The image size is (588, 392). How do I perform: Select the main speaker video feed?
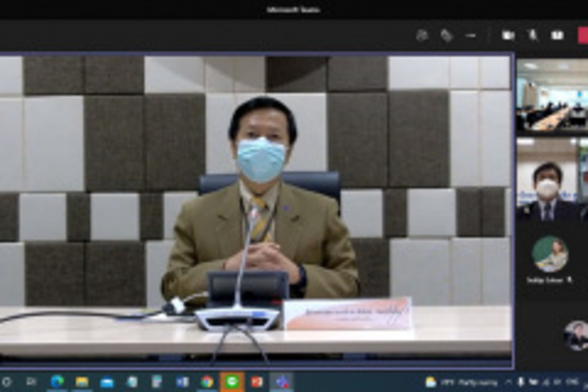[x=256, y=210]
